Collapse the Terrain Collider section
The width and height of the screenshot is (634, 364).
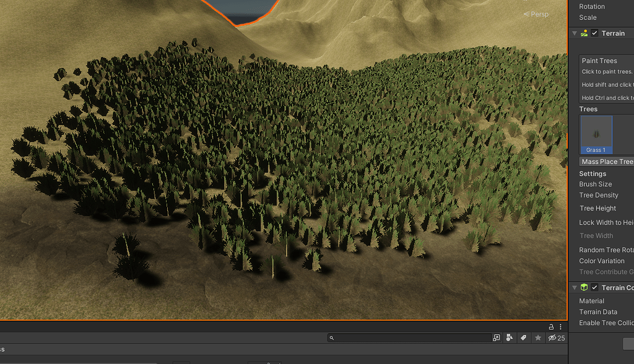pos(575,287)
